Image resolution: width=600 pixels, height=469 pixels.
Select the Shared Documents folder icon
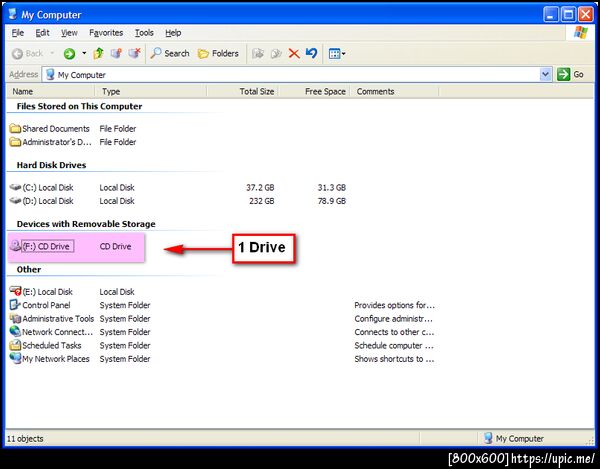coord(15,128)
